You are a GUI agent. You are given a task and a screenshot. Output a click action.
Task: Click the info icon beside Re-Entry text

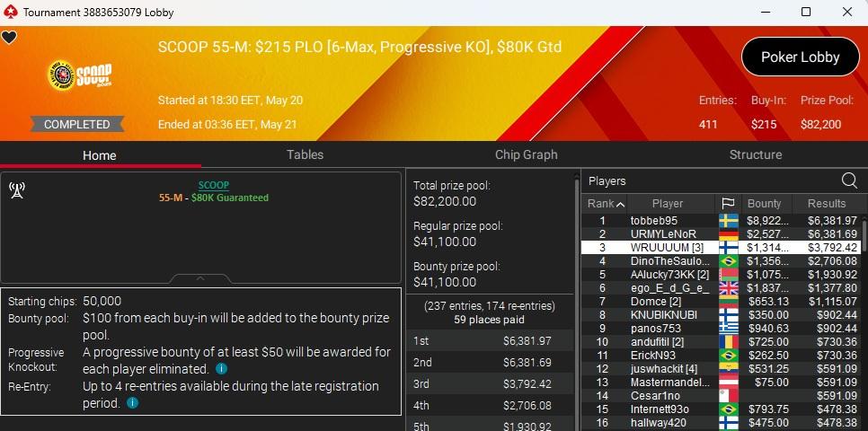tap(132, 403)
